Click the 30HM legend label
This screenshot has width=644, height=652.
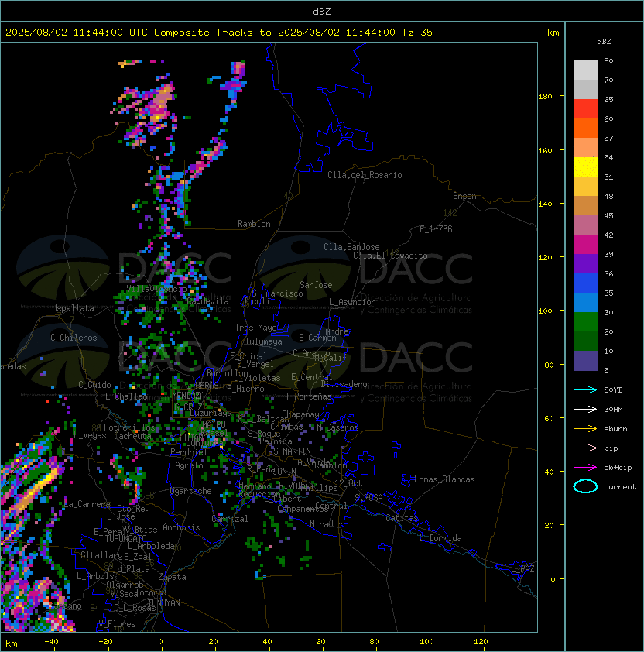pos(613,410)
